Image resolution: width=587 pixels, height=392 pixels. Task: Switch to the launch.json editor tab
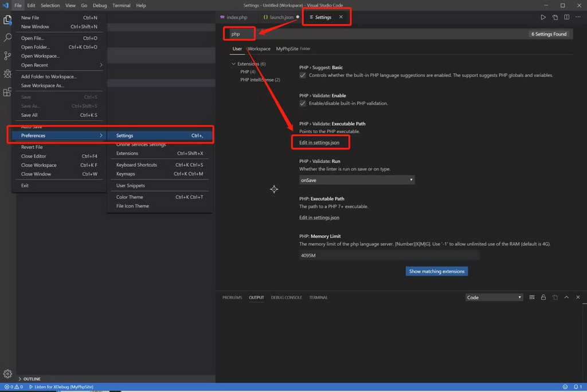281,17
